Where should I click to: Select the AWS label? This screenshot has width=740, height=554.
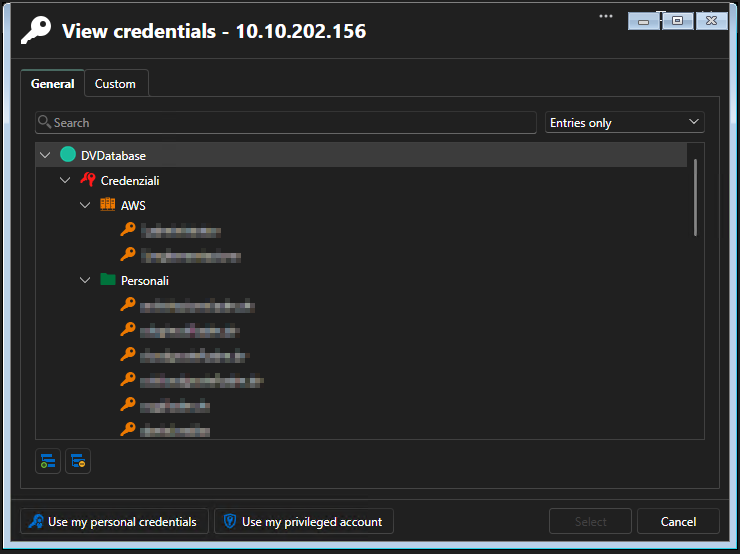click(x=133, y=205)
